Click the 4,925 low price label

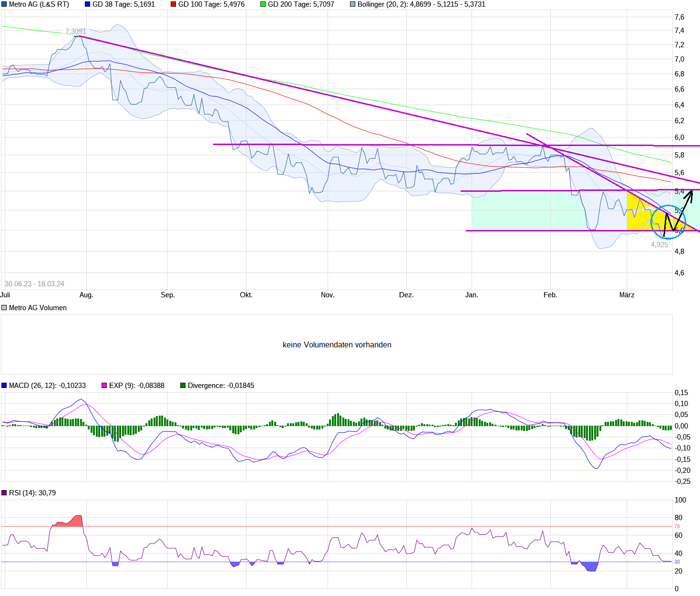pyautogui.click(x=659, y=245)
